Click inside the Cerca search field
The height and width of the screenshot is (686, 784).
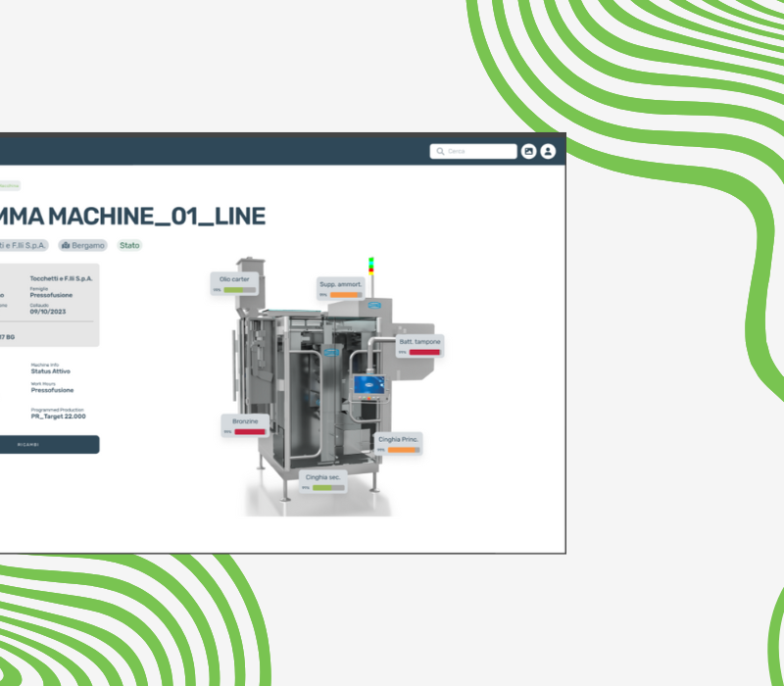(478, 151)
